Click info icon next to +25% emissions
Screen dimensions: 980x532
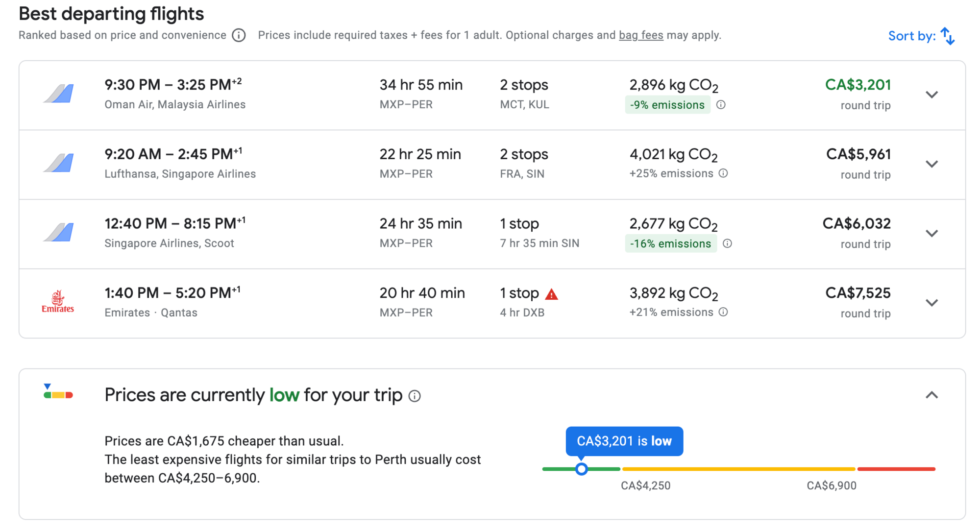(x=723, y=173)
